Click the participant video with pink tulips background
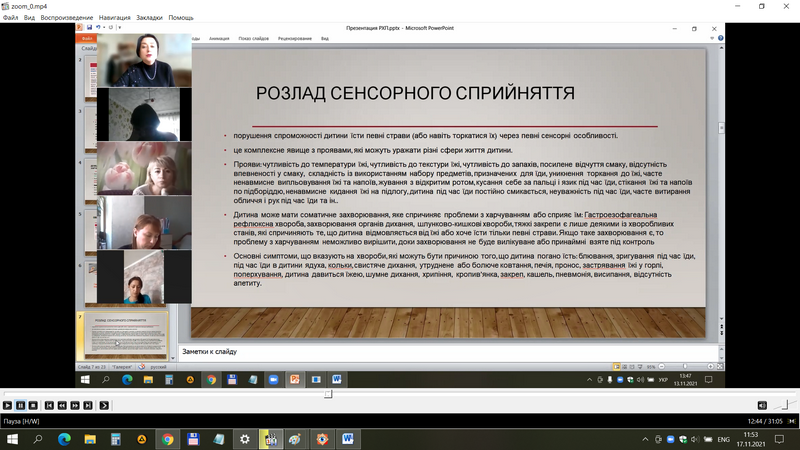Viewport: 800px width, 450px height. [144, 168]
